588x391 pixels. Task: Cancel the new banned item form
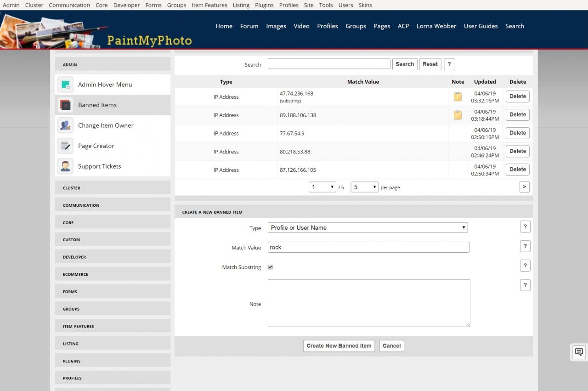point(392,346)
